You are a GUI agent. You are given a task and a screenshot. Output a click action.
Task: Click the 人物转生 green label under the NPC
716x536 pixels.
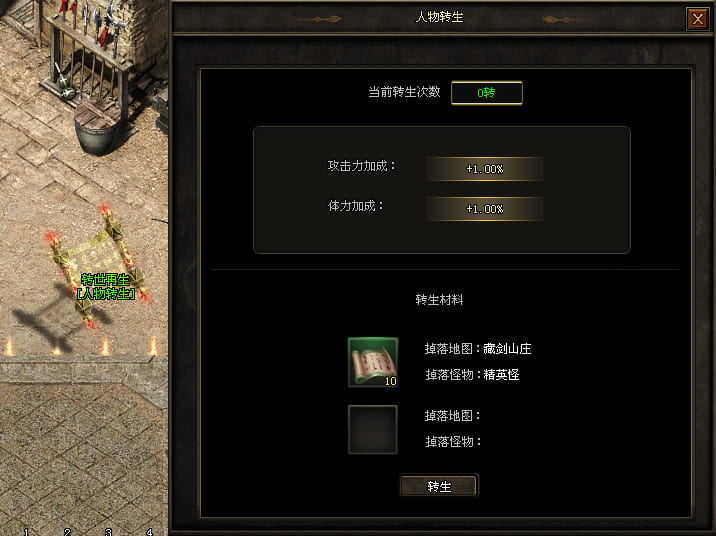tap(106, 294)
